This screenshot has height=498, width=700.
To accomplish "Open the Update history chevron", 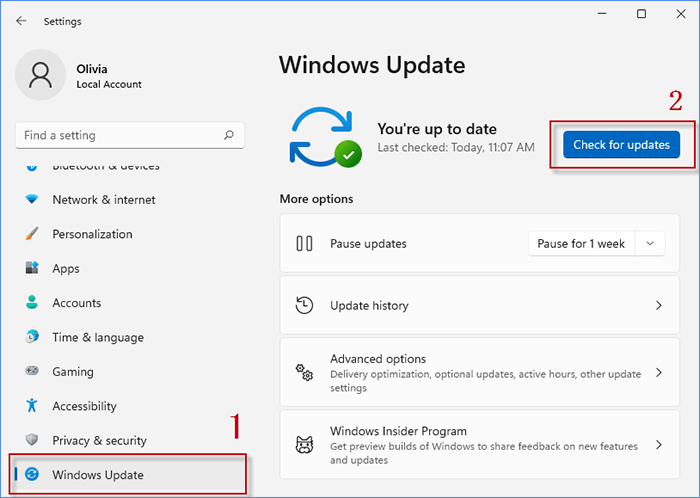I will coord(658,305).
